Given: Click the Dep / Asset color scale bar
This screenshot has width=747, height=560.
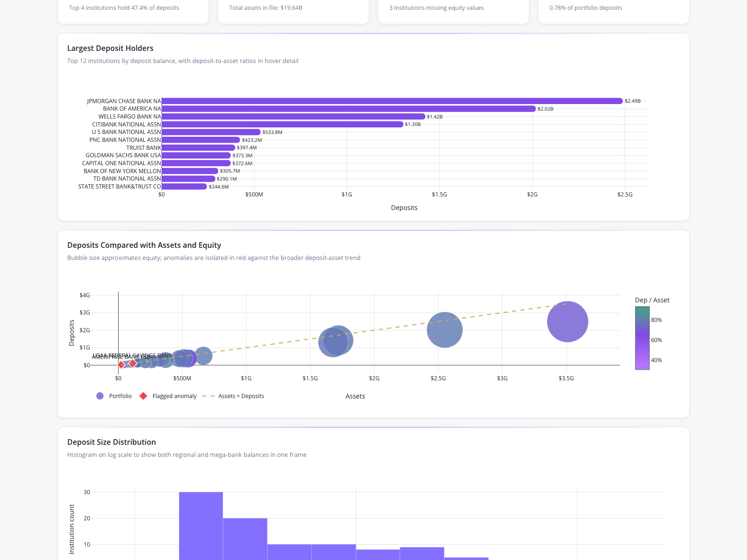Looking at the screenshot, I should coord(642,338).
